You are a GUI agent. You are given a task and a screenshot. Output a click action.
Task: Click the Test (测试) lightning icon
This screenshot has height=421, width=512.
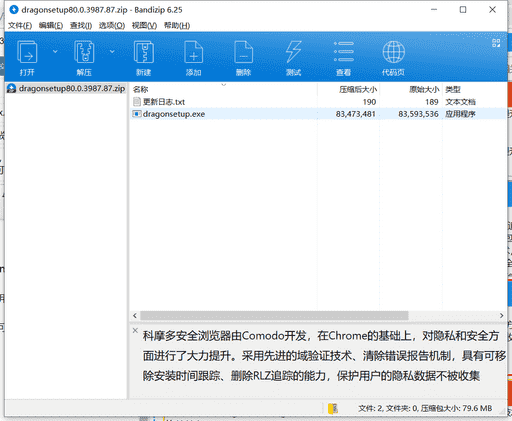pyautogui.click(x=293, y=52)
